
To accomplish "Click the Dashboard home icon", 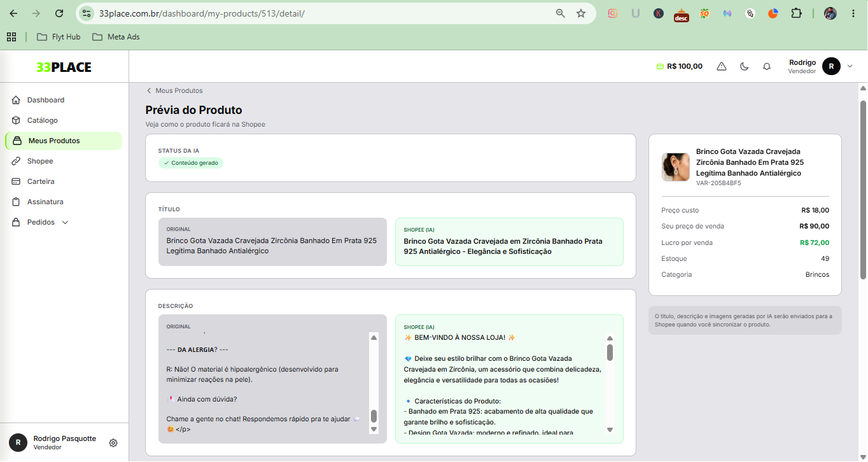I will click(16, 100).
